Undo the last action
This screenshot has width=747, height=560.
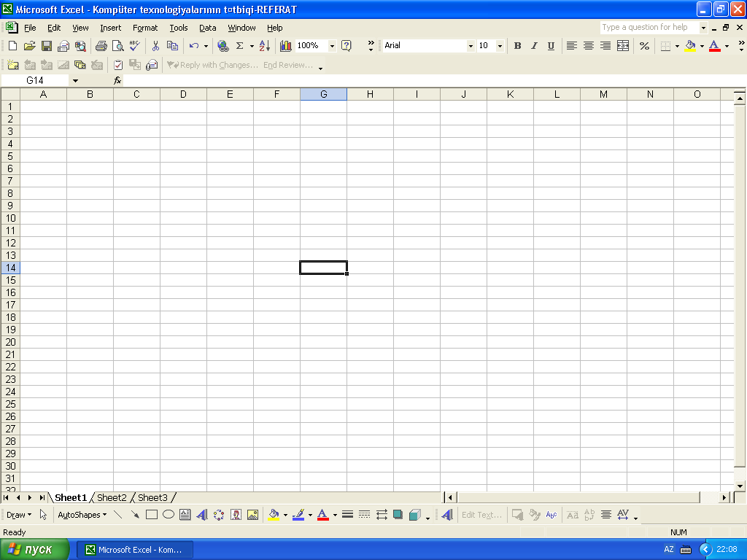pos(194,46)
